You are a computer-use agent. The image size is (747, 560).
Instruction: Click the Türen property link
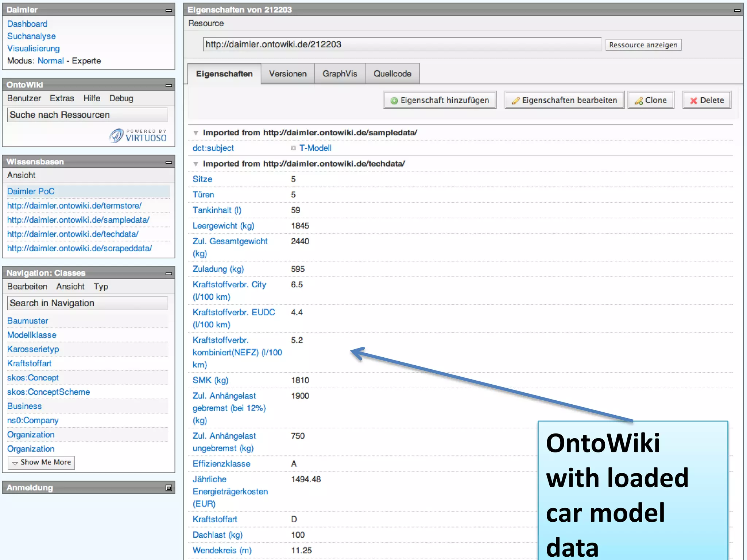204,195
